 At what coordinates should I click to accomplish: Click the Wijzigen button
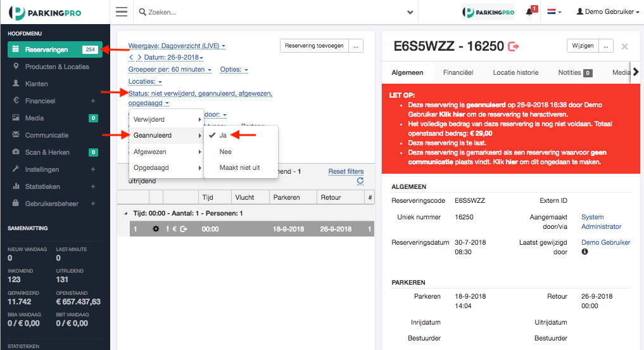click(x=583, y=46)
